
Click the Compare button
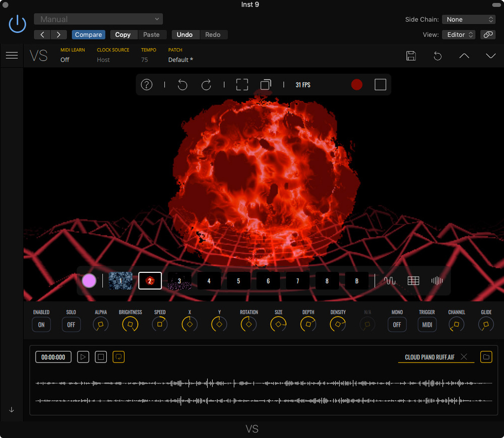coord(88,35)
